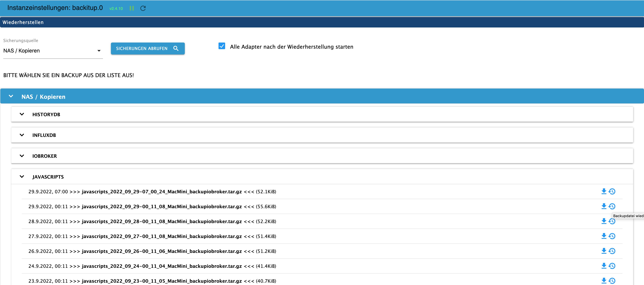Collapse the JAVASCRIPTS backup group

click(x=22, y=177)
